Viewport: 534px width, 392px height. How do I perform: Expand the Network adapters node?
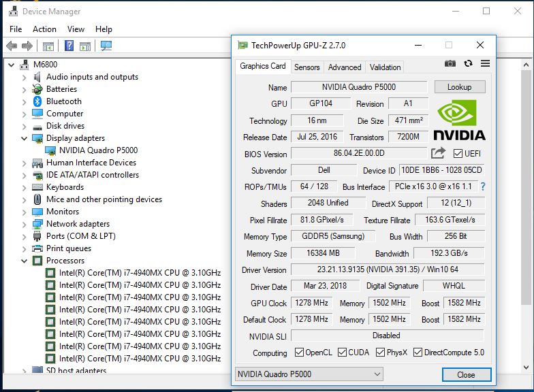pyautogui.click(x=25, y=225)
